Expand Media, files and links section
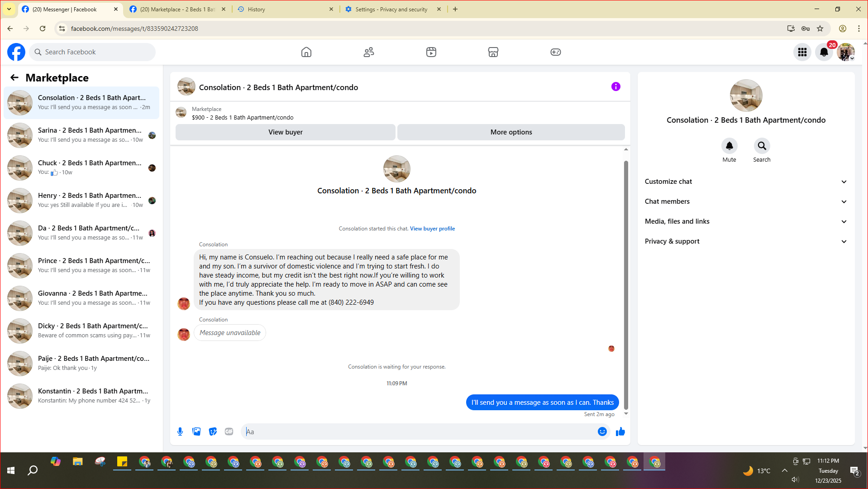The height and width of the screenshot is (489, 868). pyautogui.click(x=746, y=221)
